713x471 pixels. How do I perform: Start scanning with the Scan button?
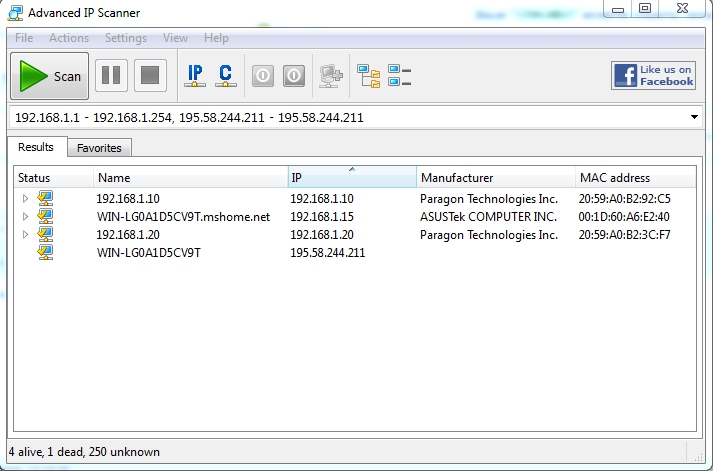(x=49, y=75)
